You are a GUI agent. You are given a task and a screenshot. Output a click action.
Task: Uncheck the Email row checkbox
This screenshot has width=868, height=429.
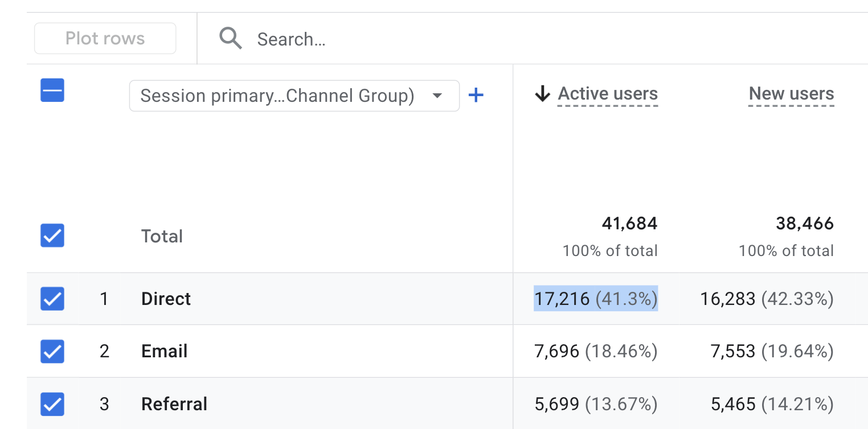click(x=52, y=351)
